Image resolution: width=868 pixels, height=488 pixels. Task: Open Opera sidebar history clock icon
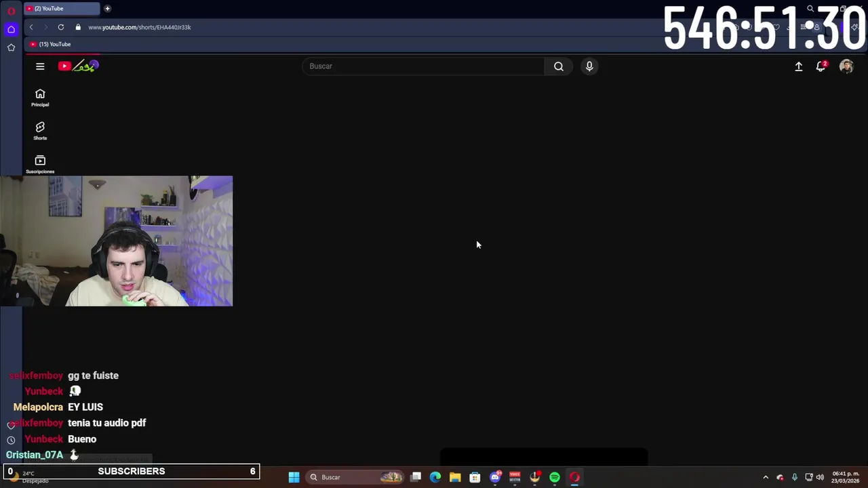coord(11,440)
